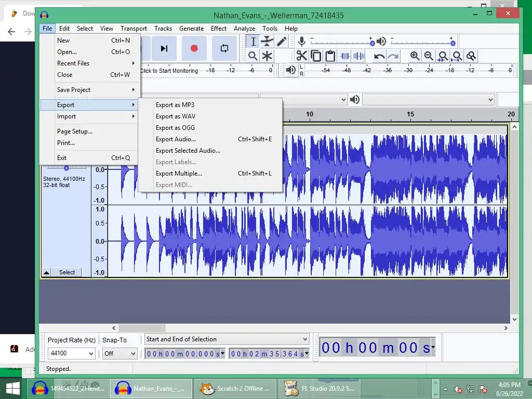
Task: Choose Export Multiple... menu item
Action: coord(210,174)
